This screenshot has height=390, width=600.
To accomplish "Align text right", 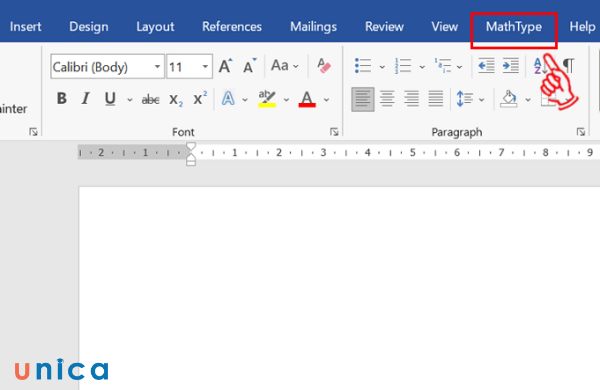I will 411,99.
